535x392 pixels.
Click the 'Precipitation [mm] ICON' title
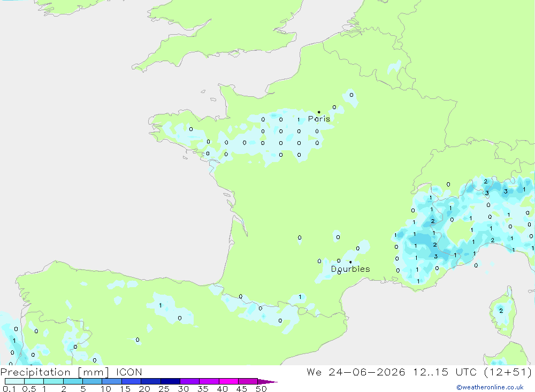pos(71,372)
